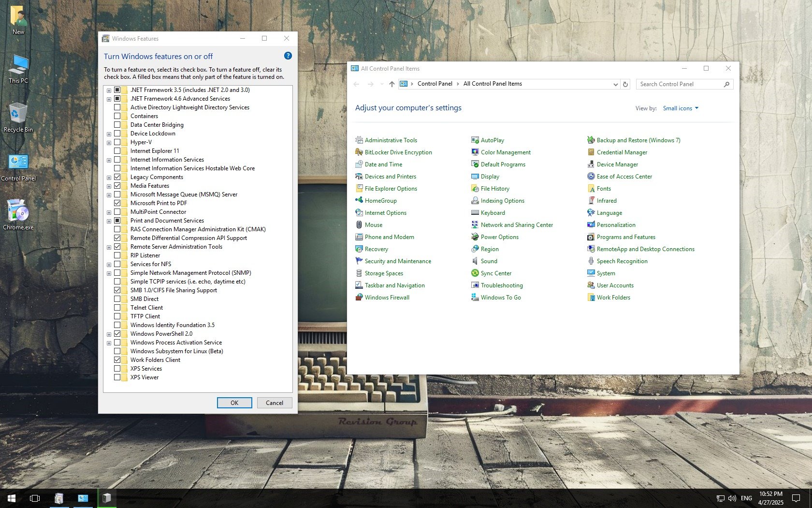Open the Device Manager icon

click(x=591, y=164)
